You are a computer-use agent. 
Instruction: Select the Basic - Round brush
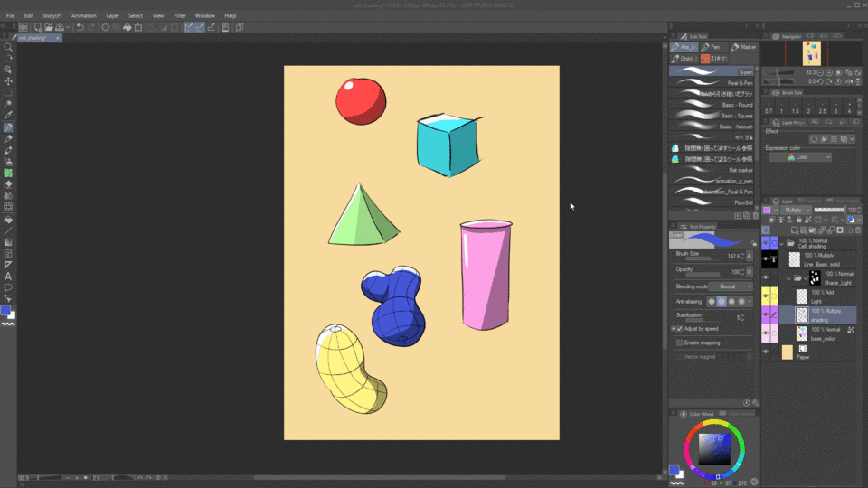712,105
